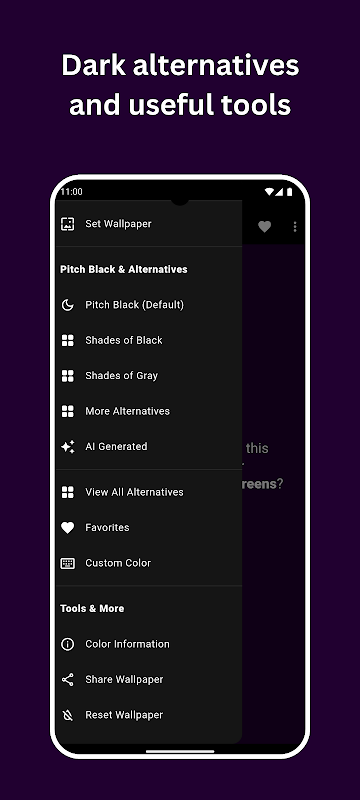Open the three-dot overflow menu
The width and height of the screenshot is (360, 800).
tap(295, 227)
